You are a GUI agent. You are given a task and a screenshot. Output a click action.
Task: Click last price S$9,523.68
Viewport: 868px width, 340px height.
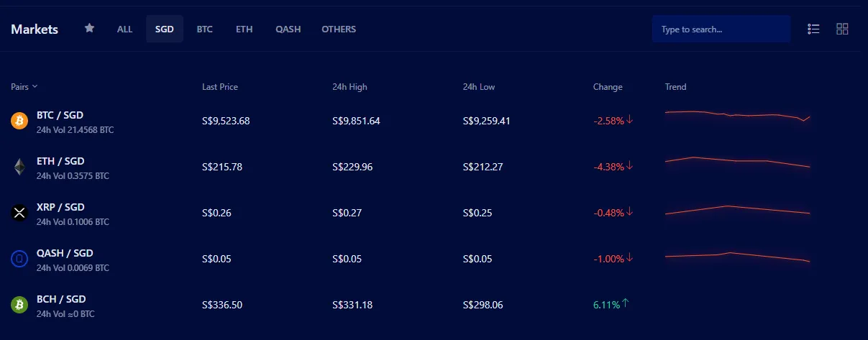pos(226,121)
